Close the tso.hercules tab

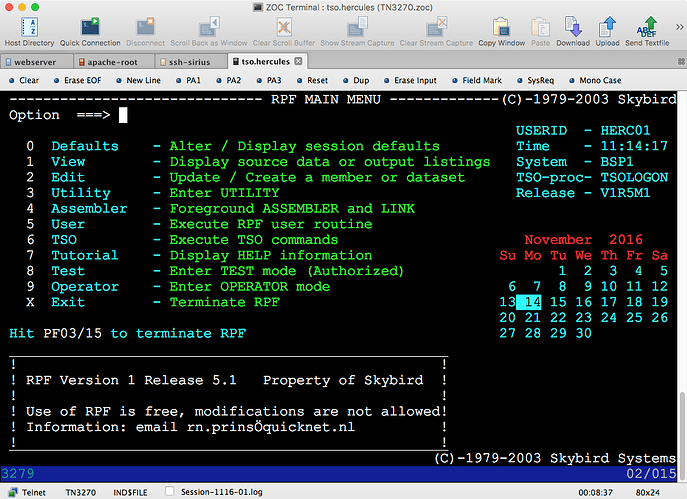[298, 61]
